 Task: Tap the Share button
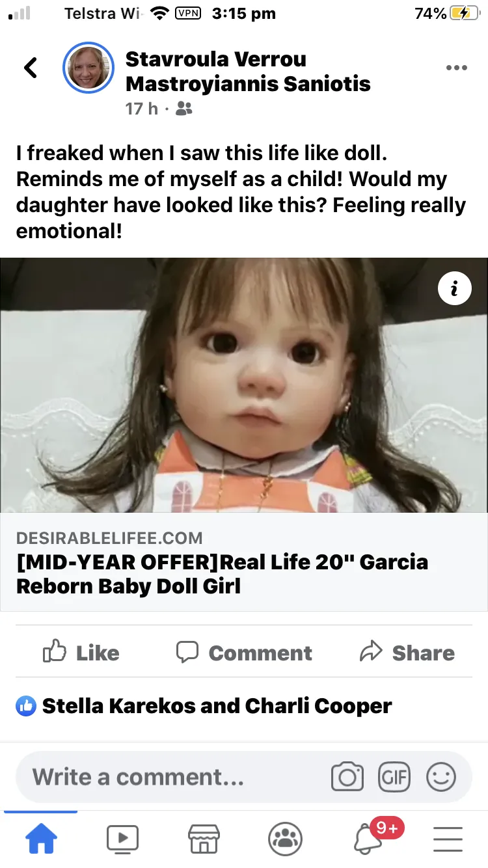click(x=407, y=653)
